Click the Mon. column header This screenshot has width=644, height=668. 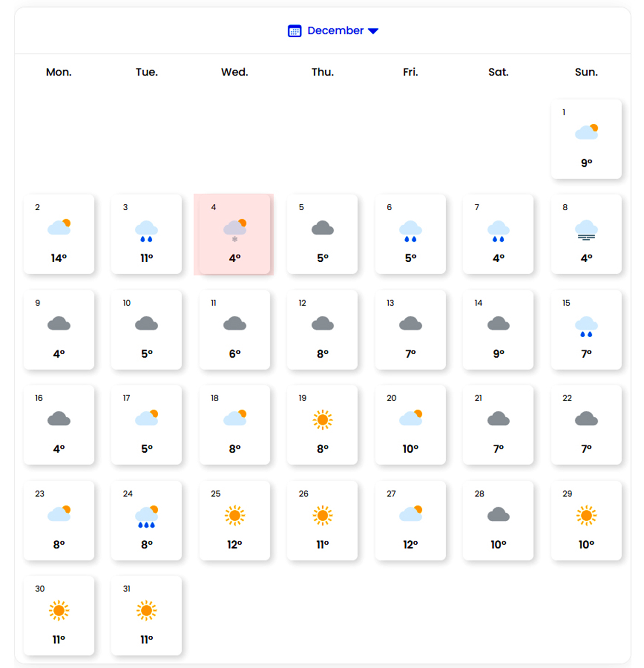click(x=59, y=72)
